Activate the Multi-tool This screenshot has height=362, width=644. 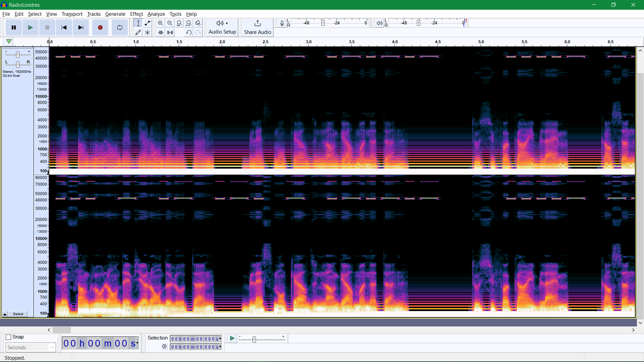point(147,33)
